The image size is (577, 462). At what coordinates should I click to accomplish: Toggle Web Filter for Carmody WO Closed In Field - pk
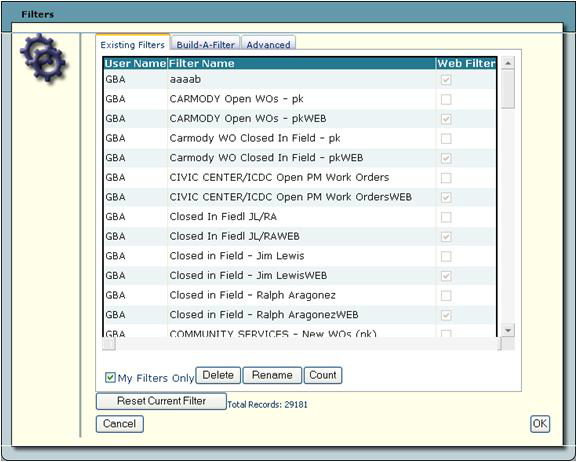point(446,139)
